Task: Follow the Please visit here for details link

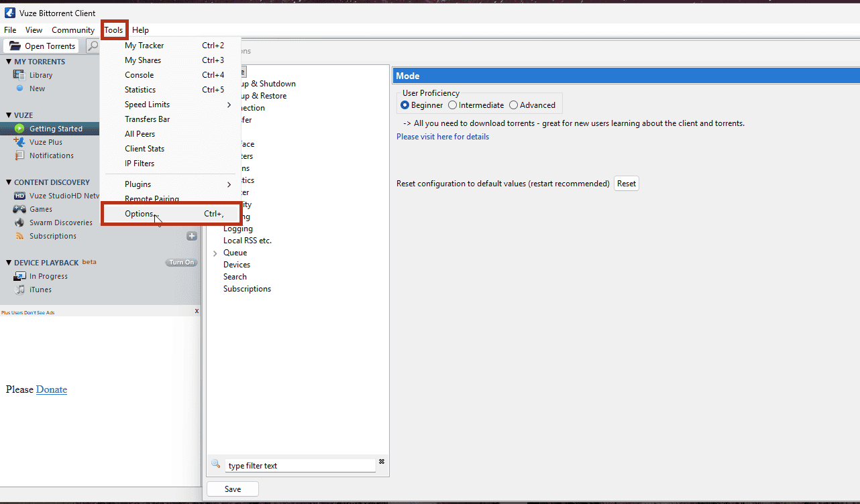Action: coord(443,137)
